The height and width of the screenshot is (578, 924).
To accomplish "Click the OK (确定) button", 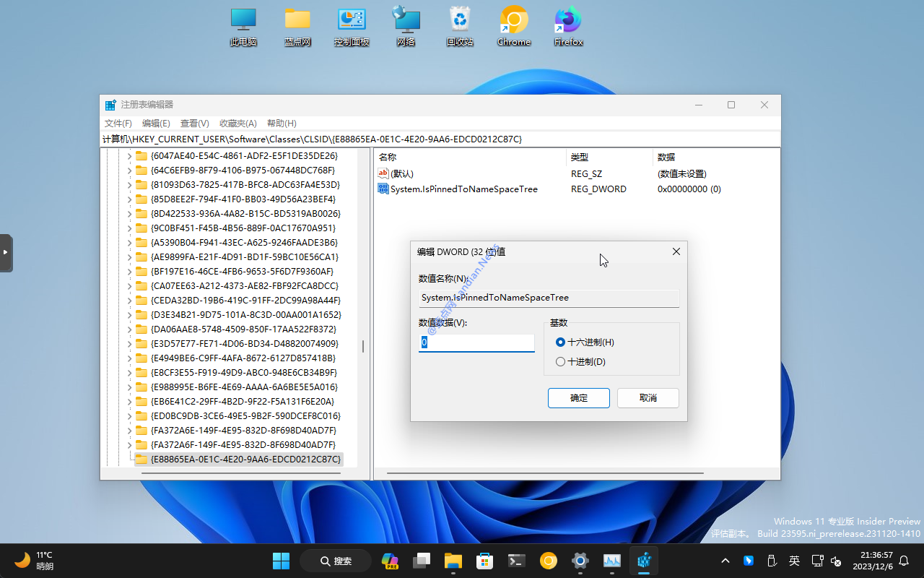I will [578, 398].
